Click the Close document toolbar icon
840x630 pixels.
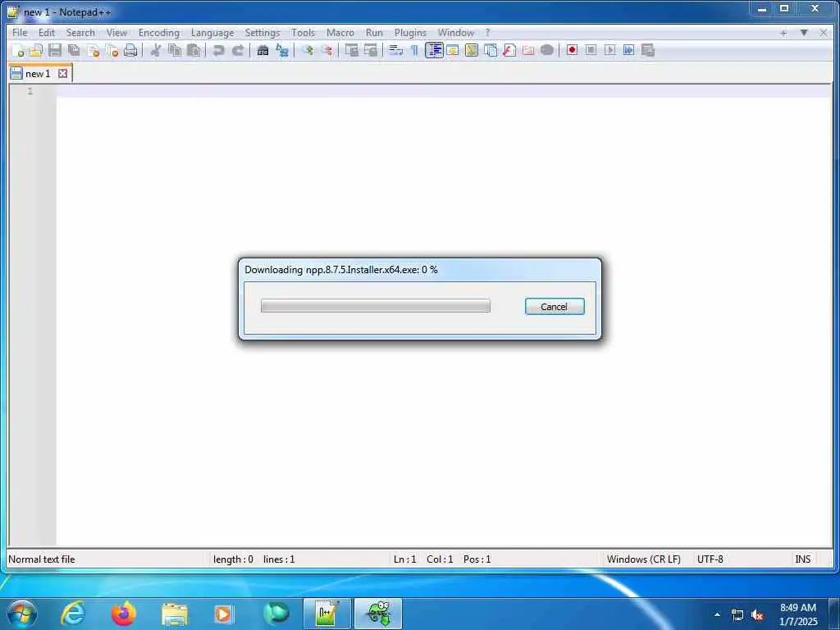tap(94, 50)
